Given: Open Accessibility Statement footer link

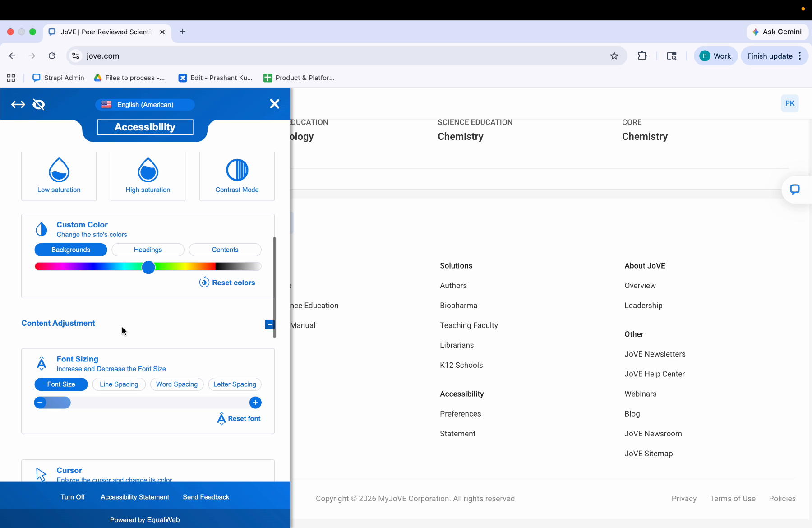Looking at the screenshot, I should click(458, 434).
